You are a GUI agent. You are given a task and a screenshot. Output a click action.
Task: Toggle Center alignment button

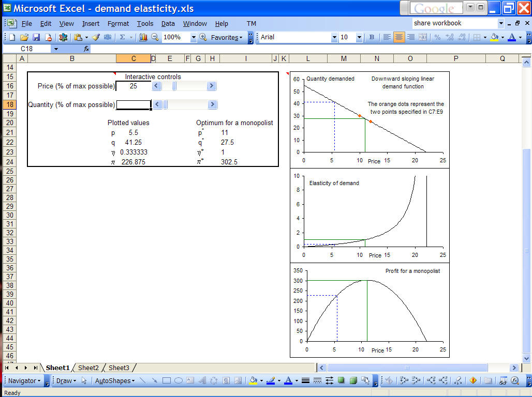[398, 37]
